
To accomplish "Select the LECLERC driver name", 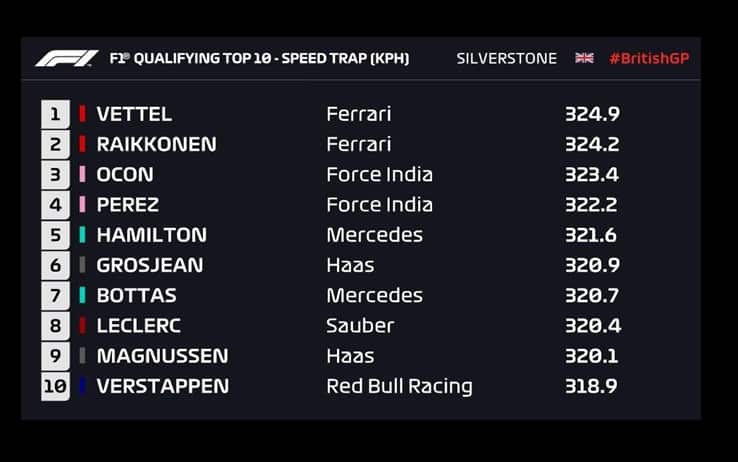I will [x=138, y=326].
